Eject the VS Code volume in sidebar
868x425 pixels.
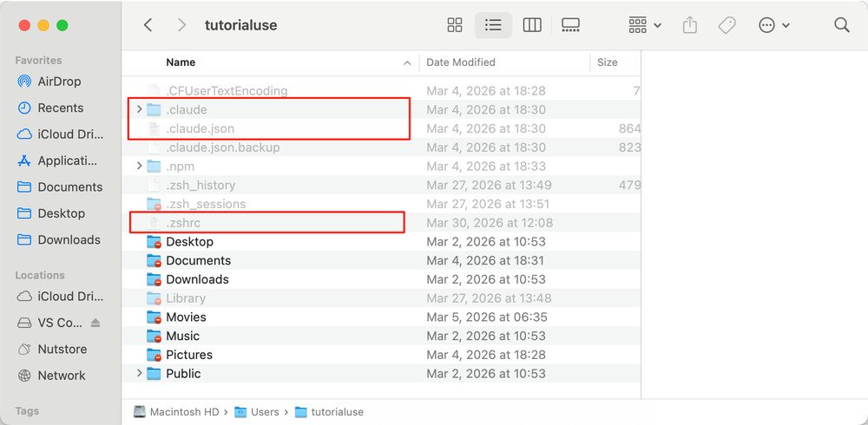click(95, 323)
